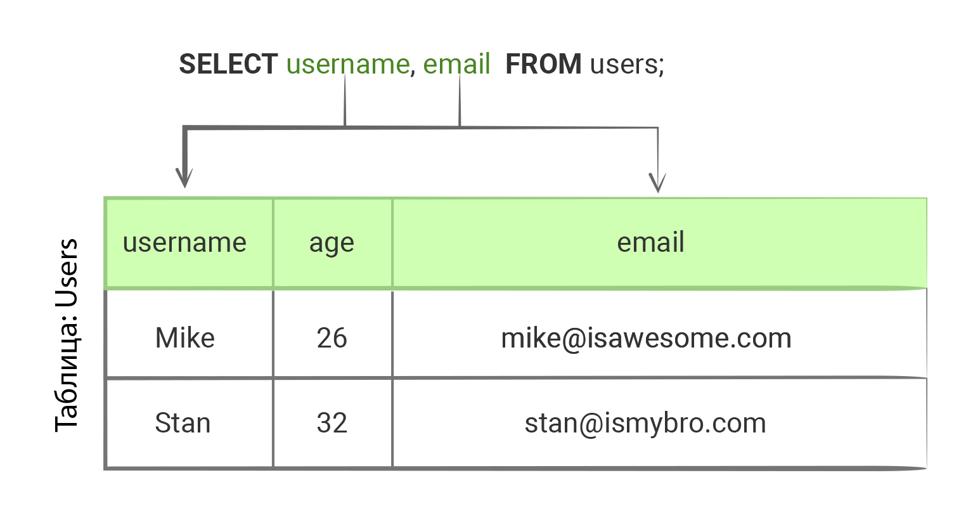Select the email column header
This screenshot has height=520, width=980.
coord(650,243)
